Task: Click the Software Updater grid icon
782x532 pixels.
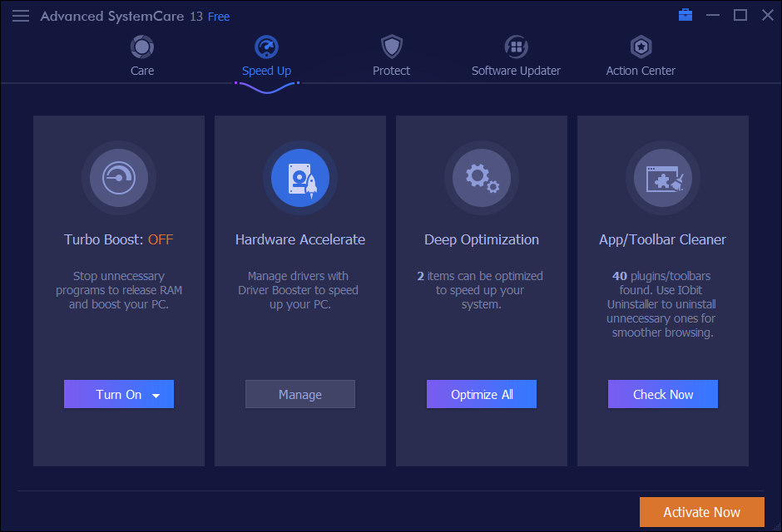Action: pyautogui.click(x=516, y=47)
